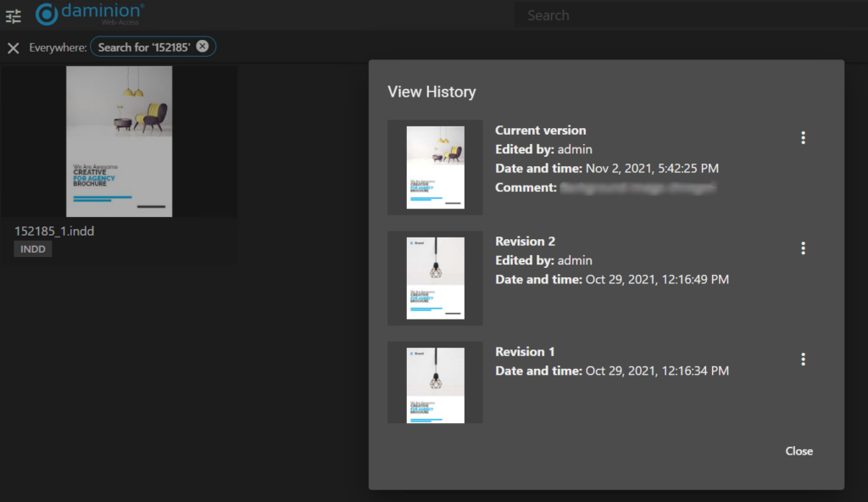Click the Revision 2 preview thumbnail

click(x=435, y=277)
